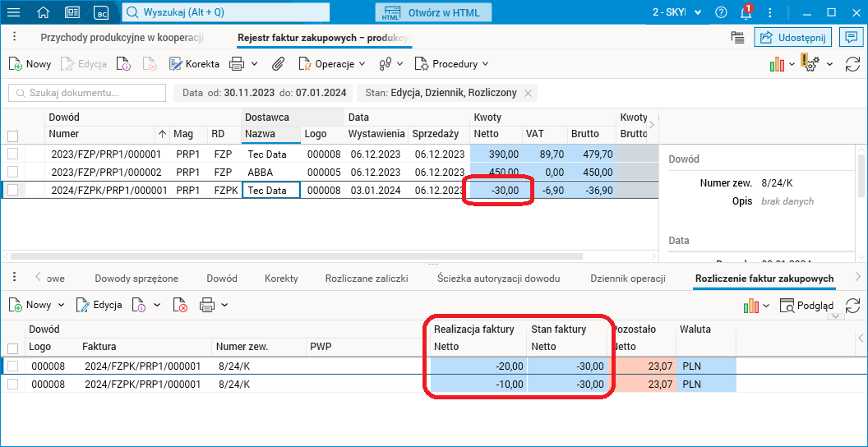Switch to Dziennik operacji tab
This screenshot has height=447, width=868.
[628, 279]
